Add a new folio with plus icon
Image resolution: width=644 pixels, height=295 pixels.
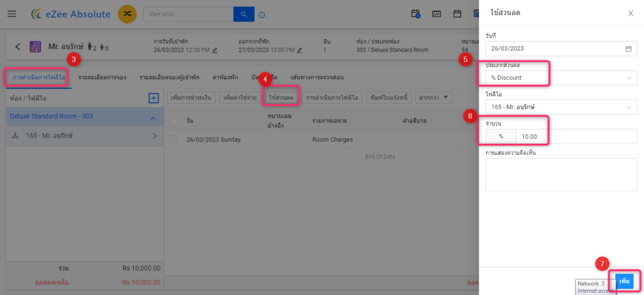(x=153, y=98)
